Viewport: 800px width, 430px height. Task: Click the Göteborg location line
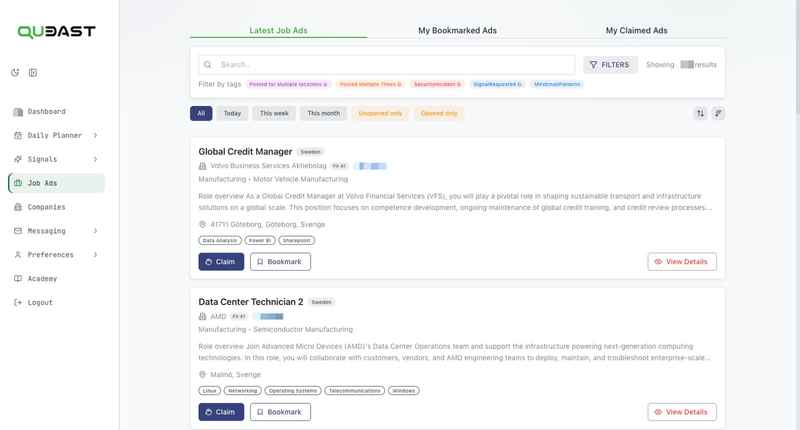coord(267,224)
